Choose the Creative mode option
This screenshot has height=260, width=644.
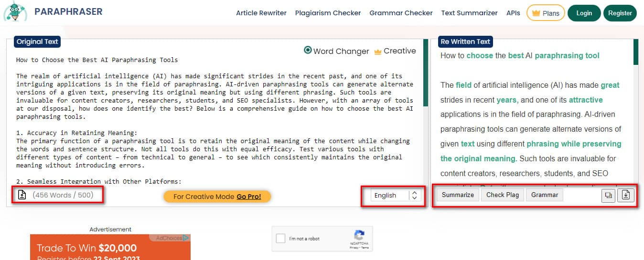pyautogui.click(x=395, y=51)
